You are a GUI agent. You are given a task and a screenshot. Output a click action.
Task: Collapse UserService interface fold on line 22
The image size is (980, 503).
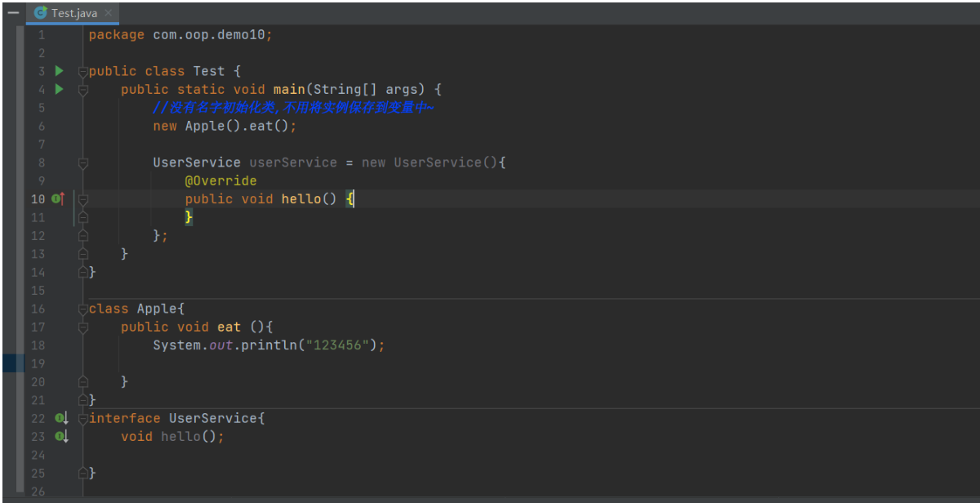[82, 419]
